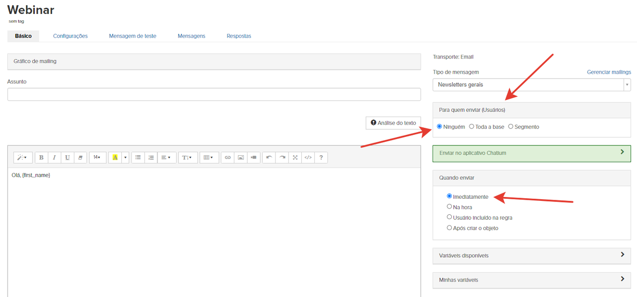Select 'Na hora' send timing
This screenshot has height=297, width=644.
[x=450, y=207]
